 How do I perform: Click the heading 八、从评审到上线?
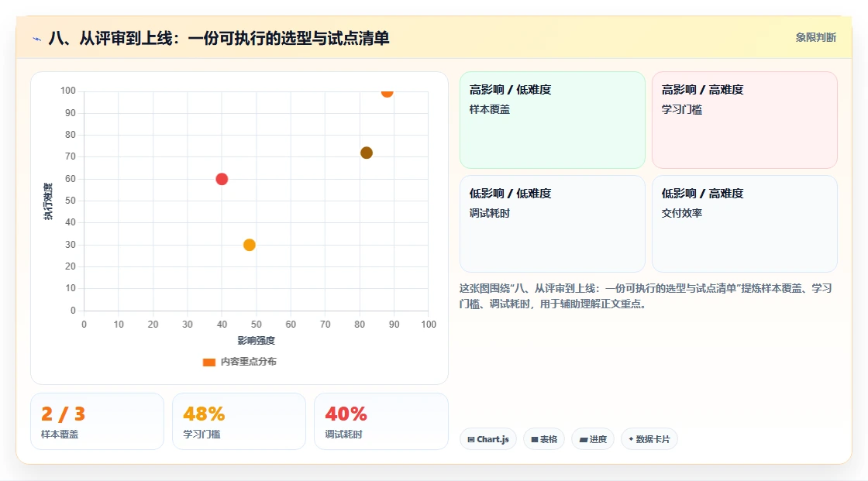(x=219, y=38)
